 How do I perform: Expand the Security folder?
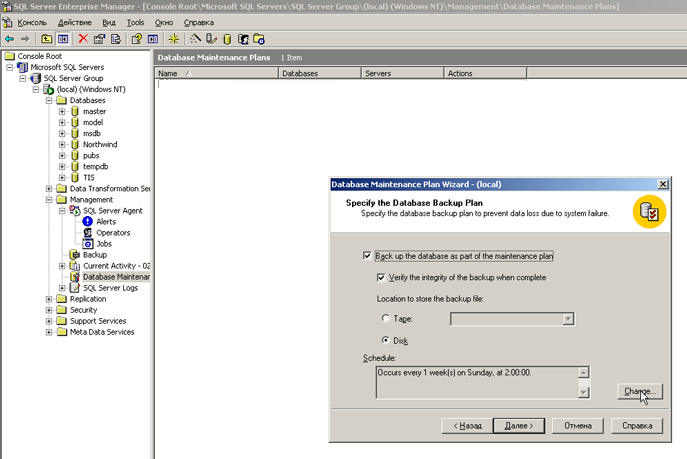pyautogui.click(x=49, y=310)
